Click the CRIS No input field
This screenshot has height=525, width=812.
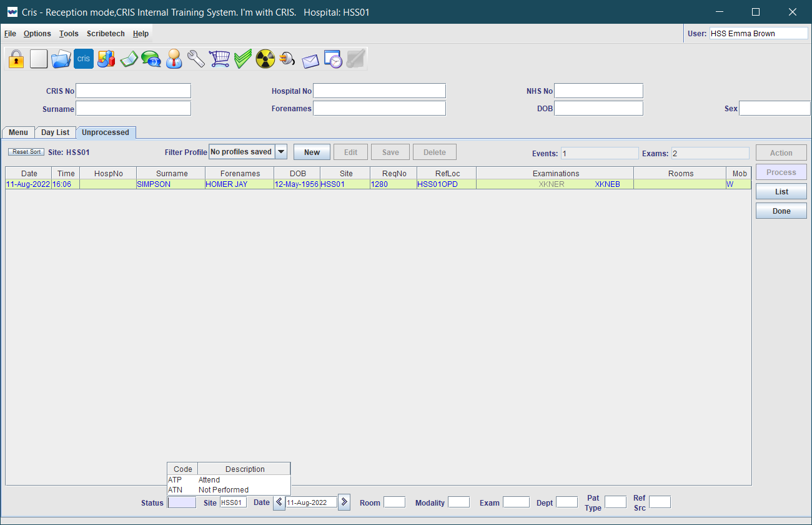[133, 91]
